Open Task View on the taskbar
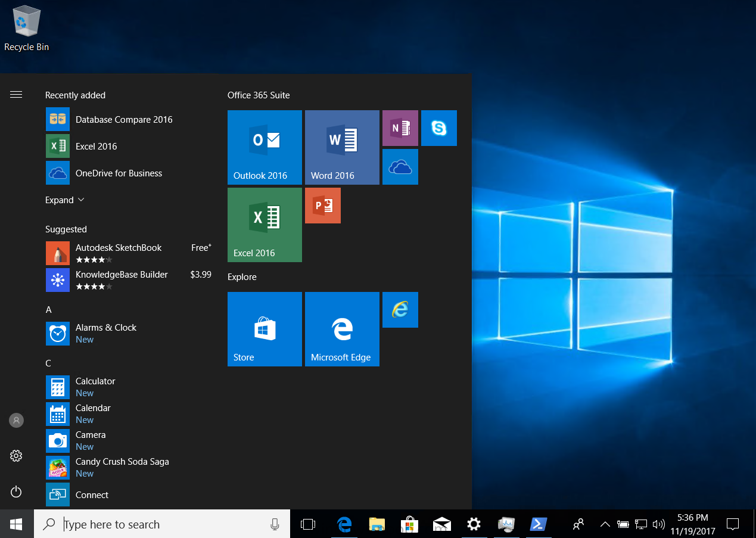This screenshot has width=756, height=538. click(x=308, y=524)
